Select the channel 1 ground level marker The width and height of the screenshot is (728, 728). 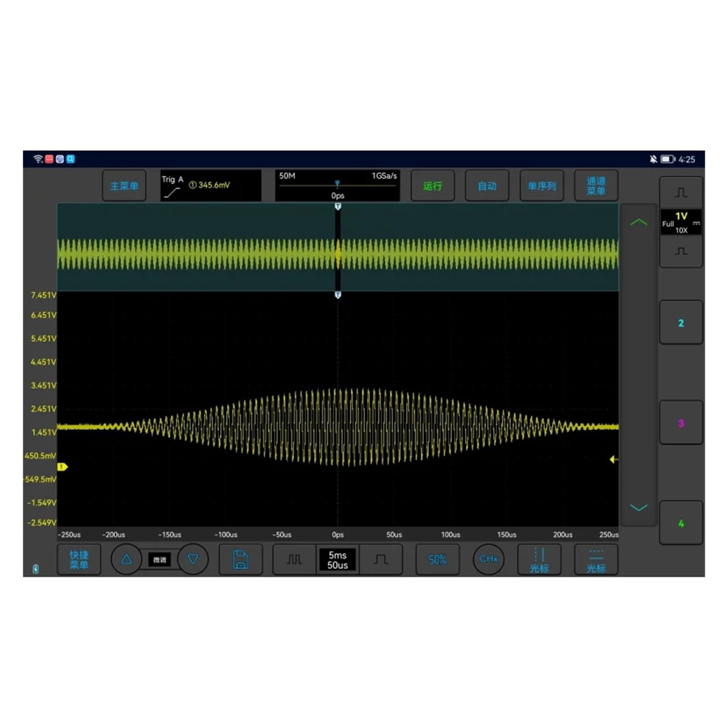(x=62, y=467)
